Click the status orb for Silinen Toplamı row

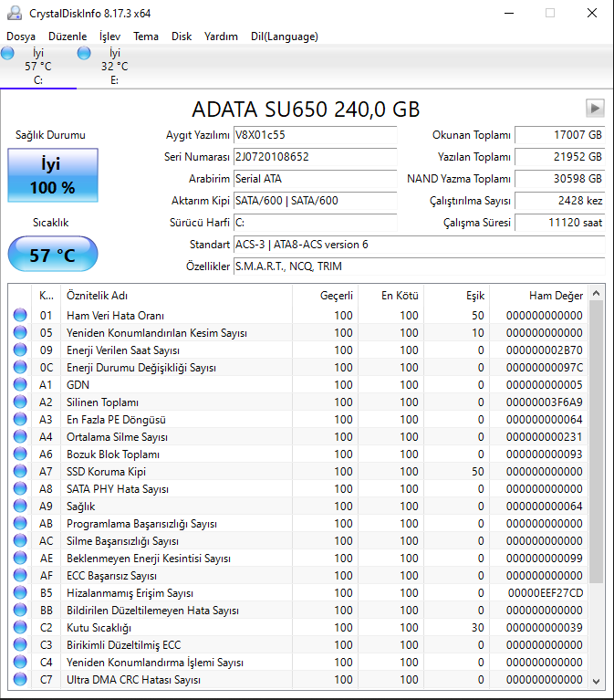click(x=20, y=402)
